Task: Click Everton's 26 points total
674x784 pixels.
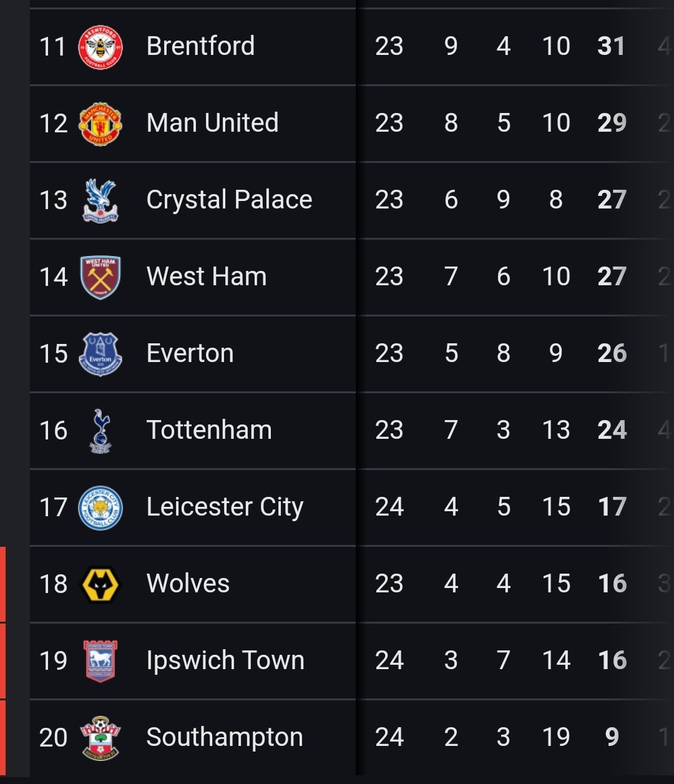Action: [x=612, y=353]
